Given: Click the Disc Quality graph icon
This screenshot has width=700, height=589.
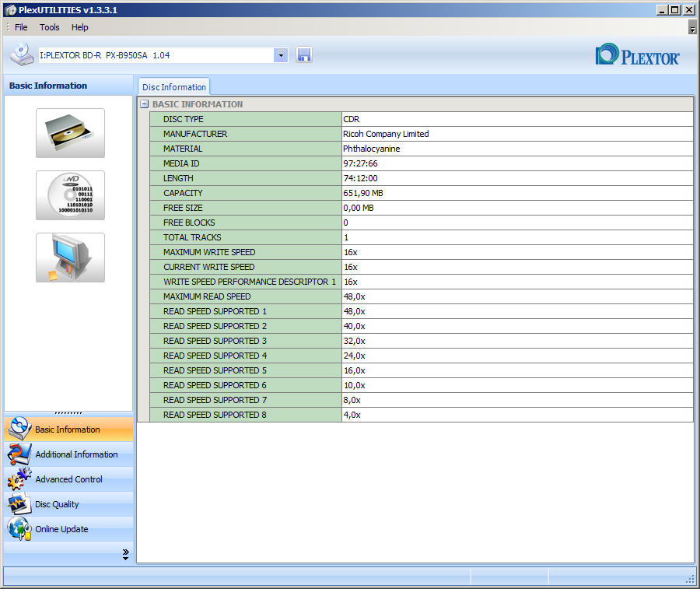Looking at the screenshot, I should pos(19,503).
